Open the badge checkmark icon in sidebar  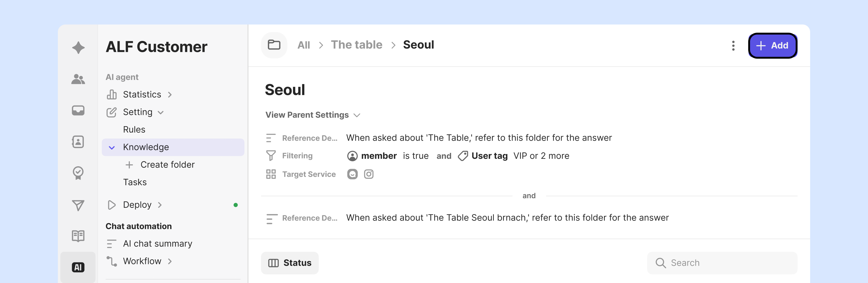(78, 173)
